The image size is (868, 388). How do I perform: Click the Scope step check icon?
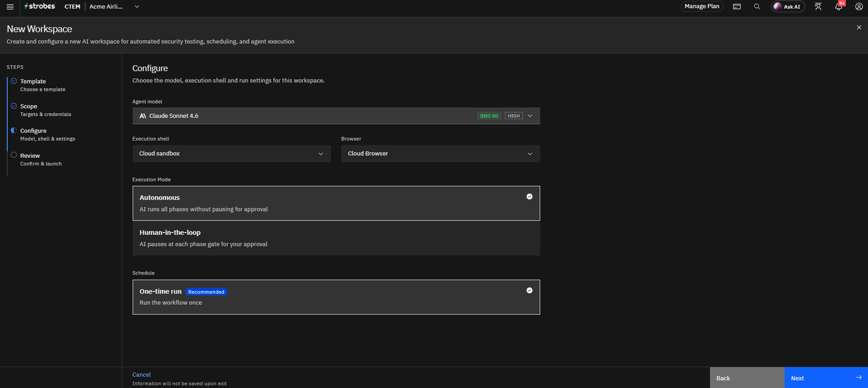(14, 106)
